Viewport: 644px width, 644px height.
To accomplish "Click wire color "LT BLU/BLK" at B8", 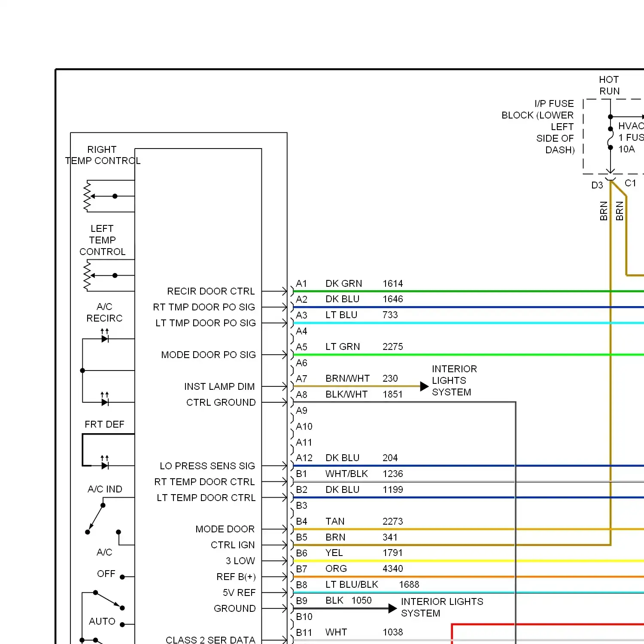I will point(352,584).
